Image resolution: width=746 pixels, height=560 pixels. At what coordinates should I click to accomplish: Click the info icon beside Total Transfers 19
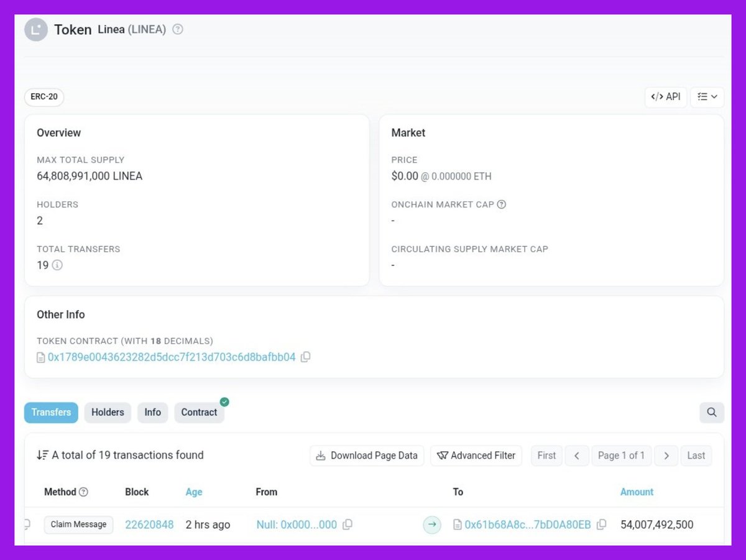click(x=57, y=265)
